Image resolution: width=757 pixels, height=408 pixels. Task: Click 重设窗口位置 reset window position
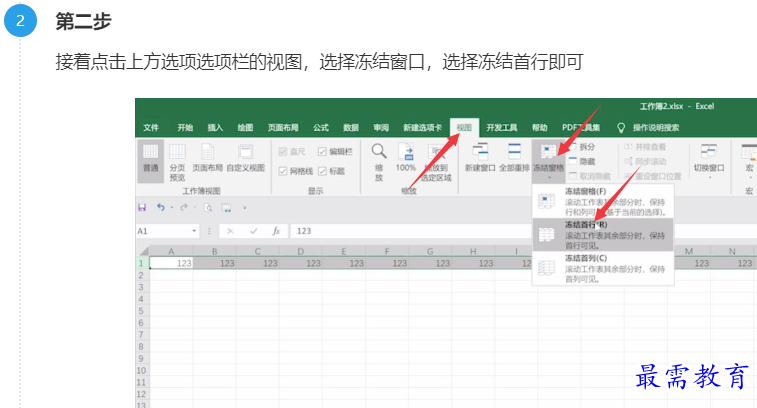(653, 176)
